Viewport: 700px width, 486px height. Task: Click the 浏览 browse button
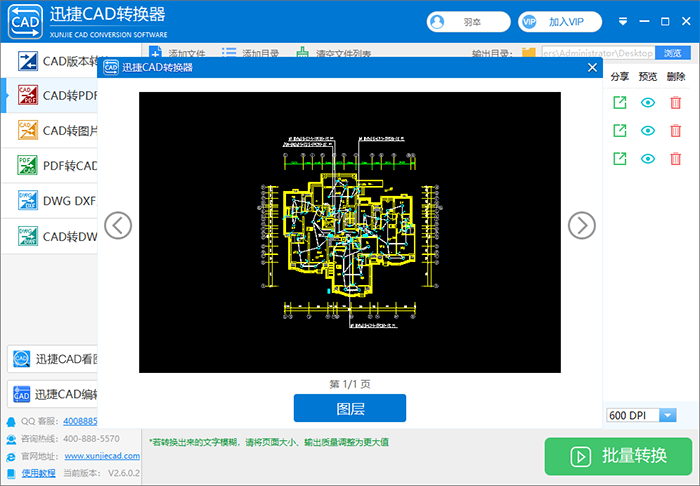coord(673,53)
